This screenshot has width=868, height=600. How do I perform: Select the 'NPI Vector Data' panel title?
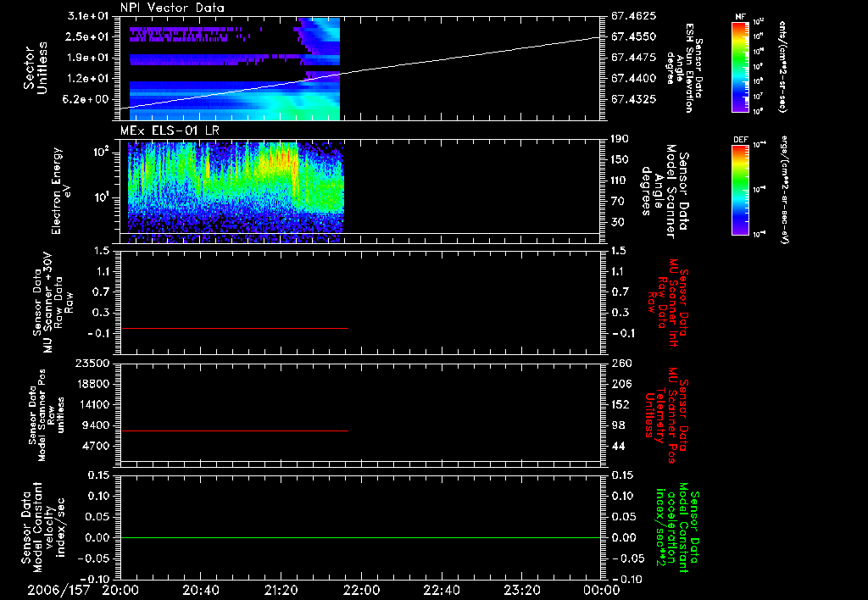[x=172, y=8]
